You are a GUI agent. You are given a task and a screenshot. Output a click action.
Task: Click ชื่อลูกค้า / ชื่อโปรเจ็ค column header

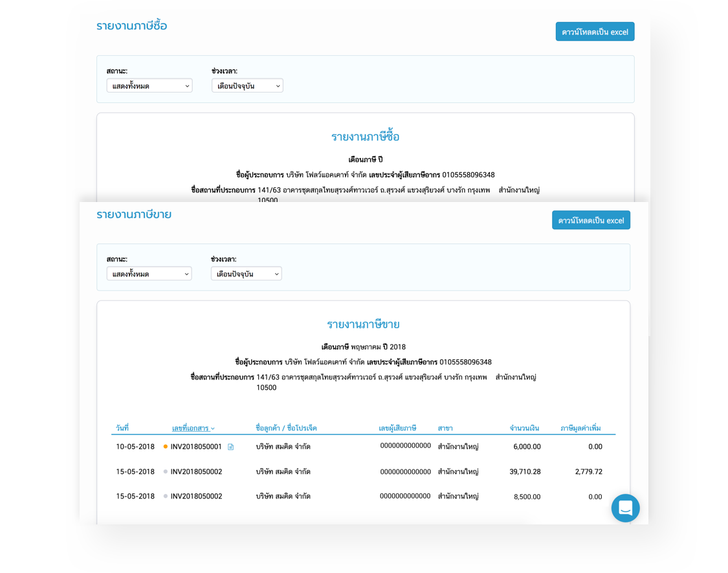point(286,428)
